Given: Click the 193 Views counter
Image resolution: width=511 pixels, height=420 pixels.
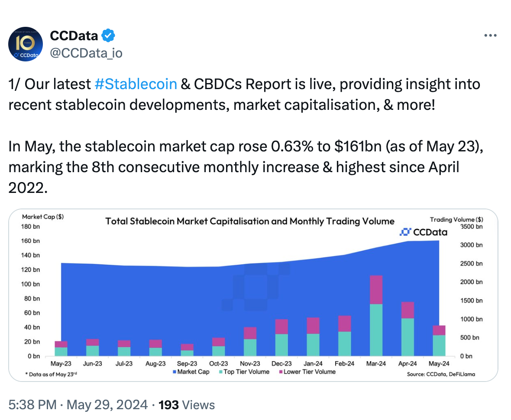Looking at the screenshot, I should coord(187,405).
